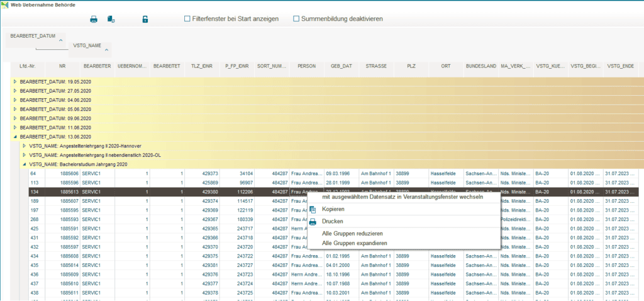Viewport: 644px width, 301px height.
Task: Click birth date cell 10.07.1988
Action: pos(341,283)
